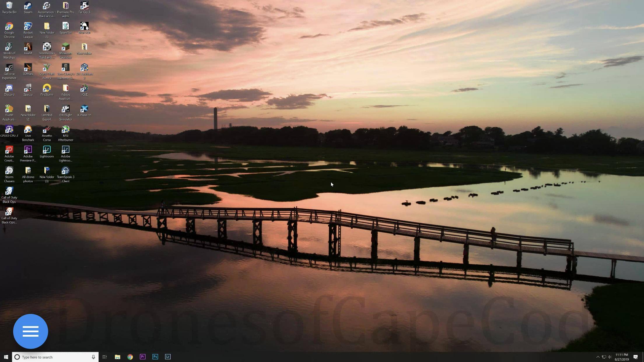
Task: Open Photoshop from the taskbar
Action: point(155,357)
